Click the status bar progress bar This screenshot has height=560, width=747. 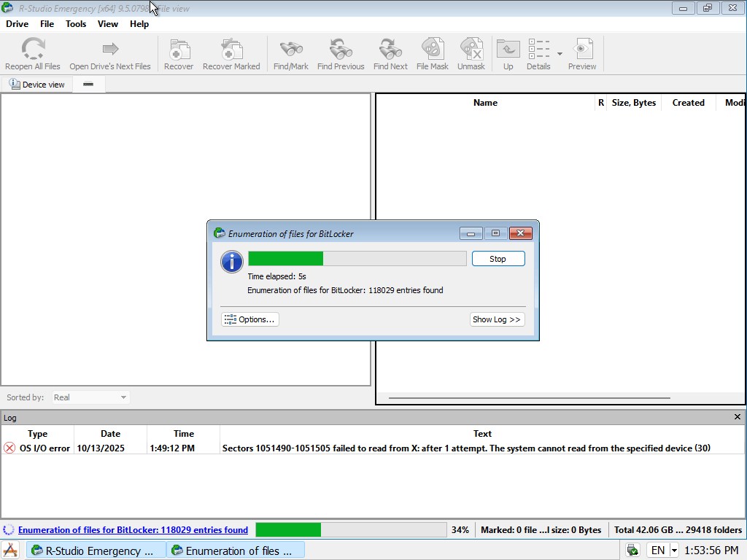tap(351, 529)
